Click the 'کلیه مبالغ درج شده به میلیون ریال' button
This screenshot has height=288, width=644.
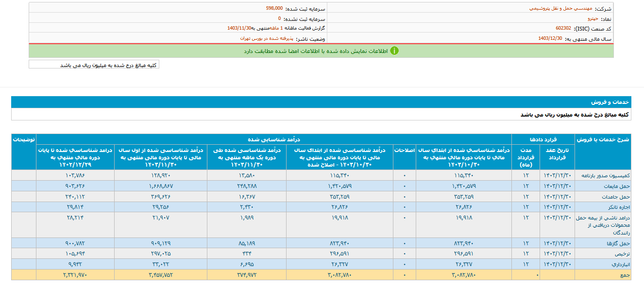pos(94,65)
